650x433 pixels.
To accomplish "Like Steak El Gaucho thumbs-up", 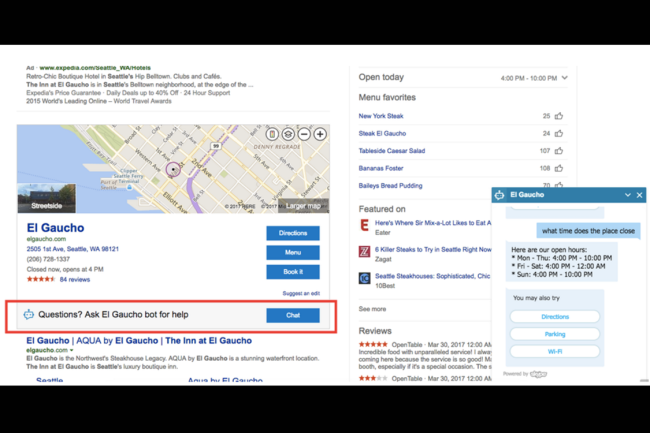I will (559, 133).
